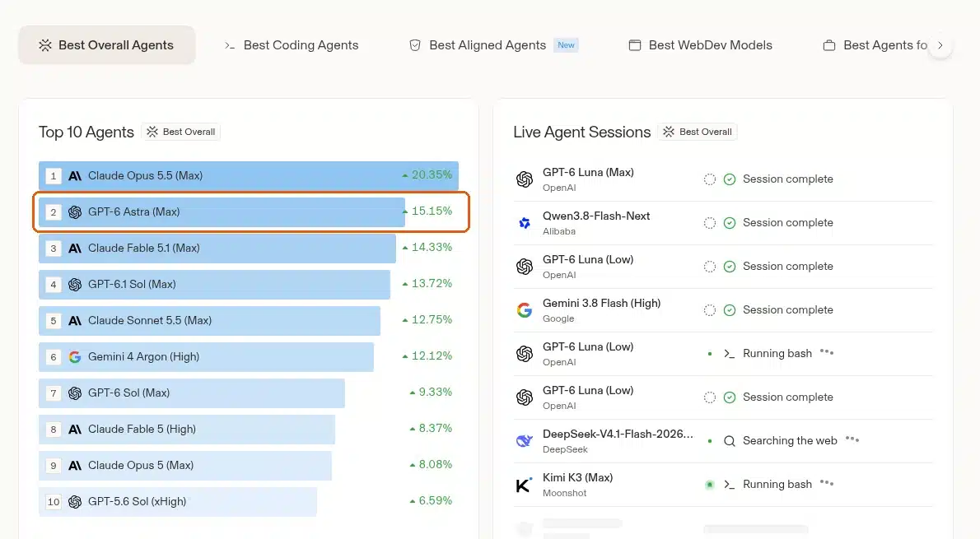Click the Best Overall badge beside Live Agent Sessions
The height and width of the screenshot is (539, 980).
click(698, 132)
